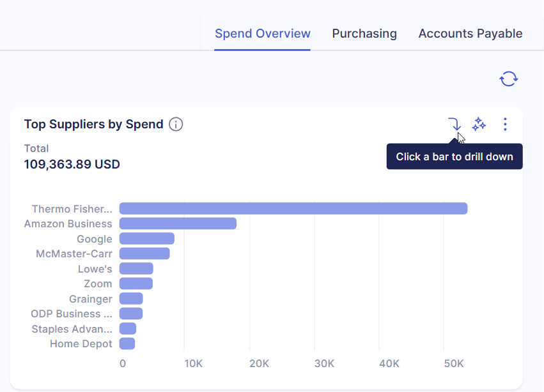544x392 pixels.
Task: Click the refresh dashboard icon
Action: [x=508, y=79]
